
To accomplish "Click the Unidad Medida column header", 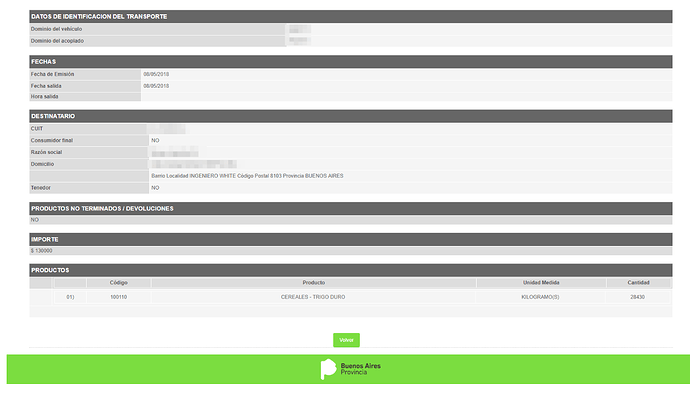I will 541,283.
